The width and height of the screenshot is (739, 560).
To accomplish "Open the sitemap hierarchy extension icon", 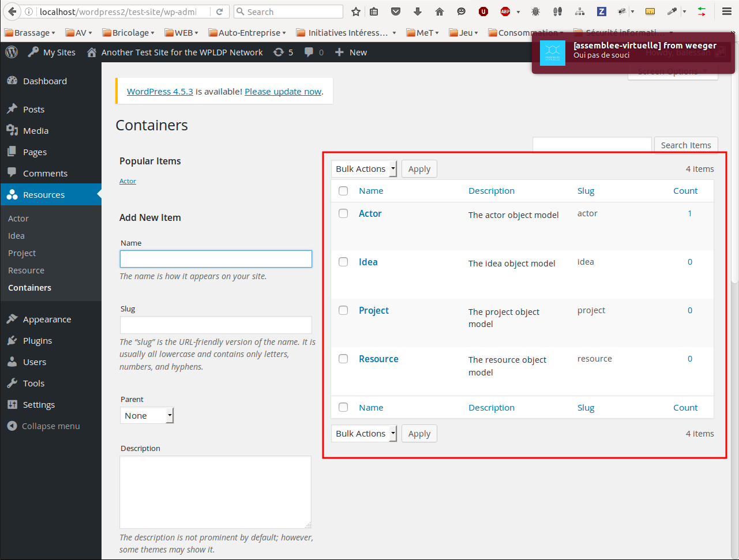I will pos(580,12).
